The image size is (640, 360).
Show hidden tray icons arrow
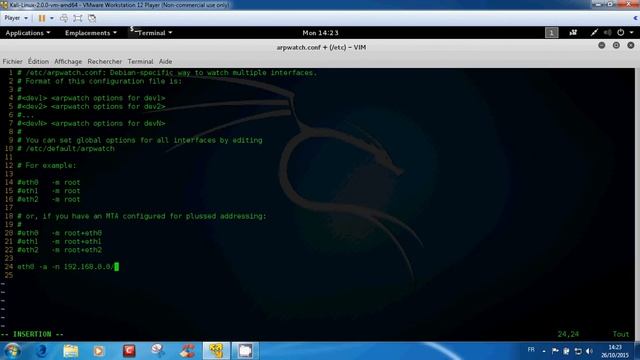coord(544,351)
